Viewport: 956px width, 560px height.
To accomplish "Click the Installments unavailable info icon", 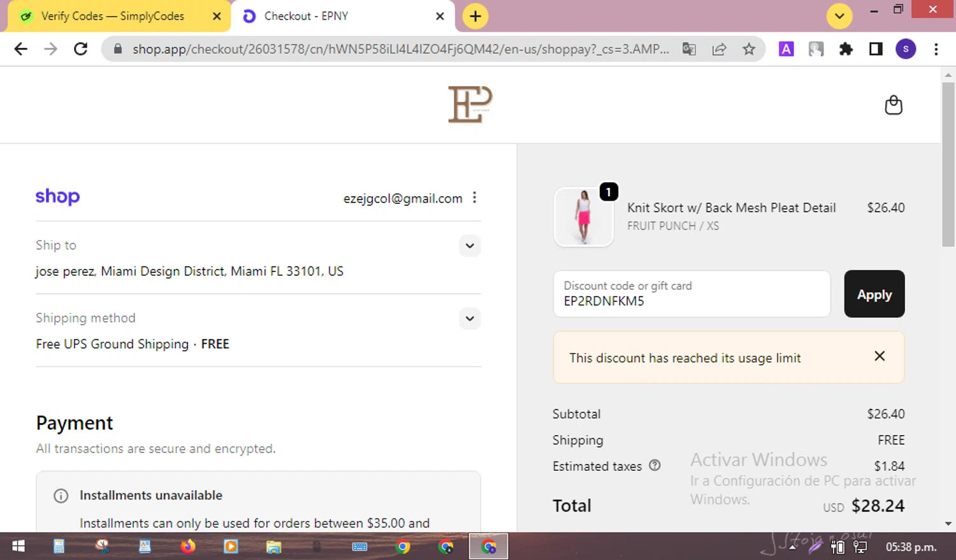I will point(61,496).
